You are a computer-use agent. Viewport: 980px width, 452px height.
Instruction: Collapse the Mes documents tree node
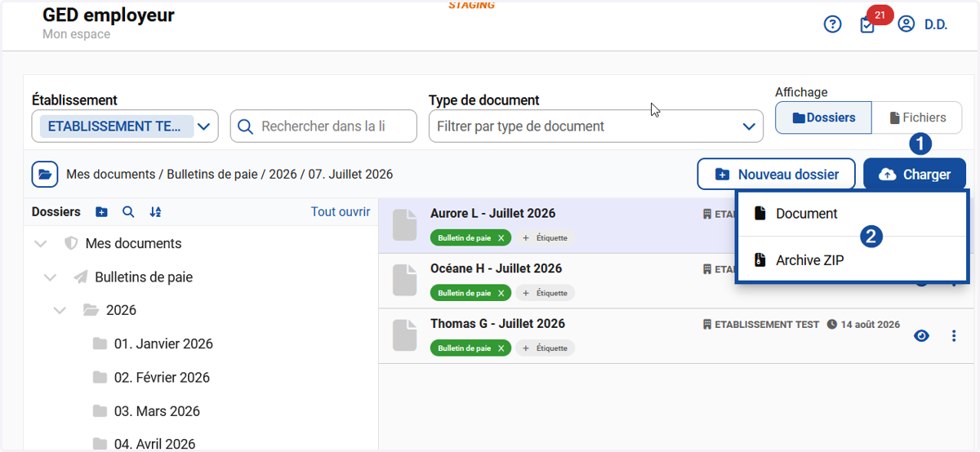[42, 244]
